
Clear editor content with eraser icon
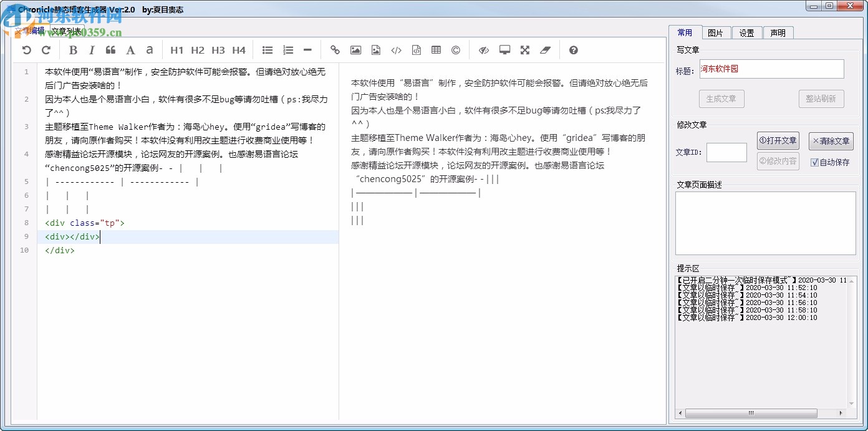pyautogui.click(x=546, y=50)
